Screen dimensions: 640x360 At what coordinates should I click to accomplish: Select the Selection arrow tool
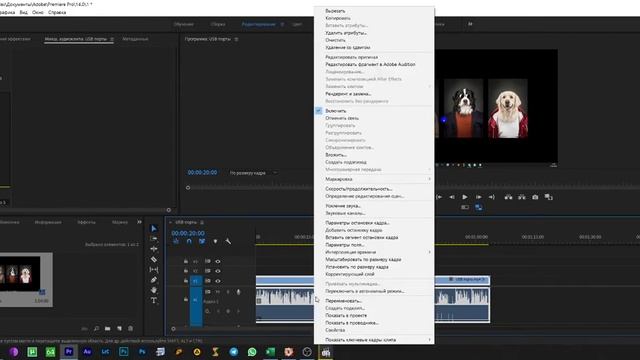coord(154,228)
